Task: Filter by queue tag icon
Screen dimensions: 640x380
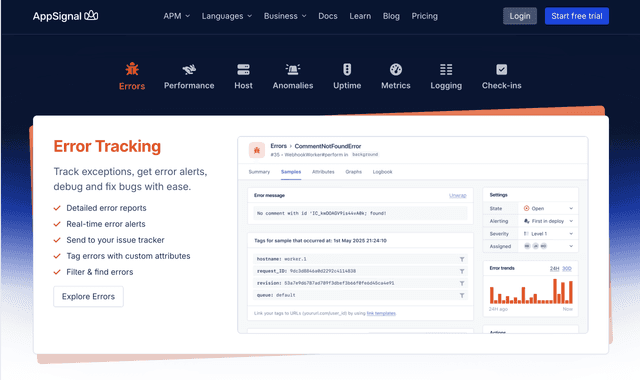Action: (462, 295)
